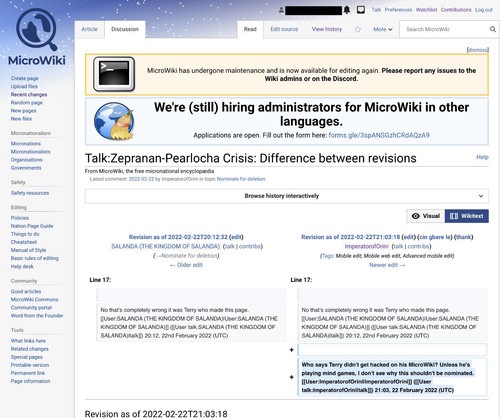Open Random page in sidebar
This screenshot has width=500, height=418.
coord(26,103)
